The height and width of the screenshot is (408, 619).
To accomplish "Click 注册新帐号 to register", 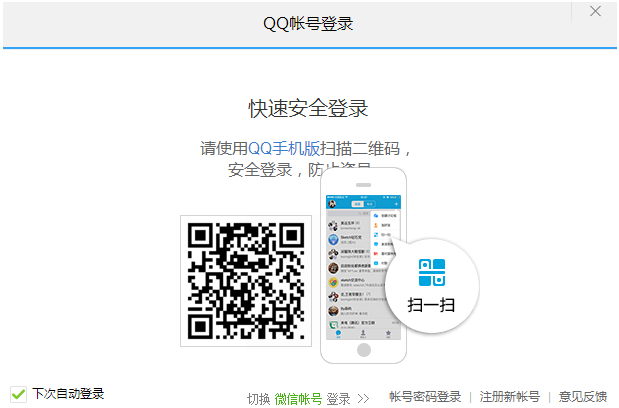I will pyautogui.click(x=509, y=397).
